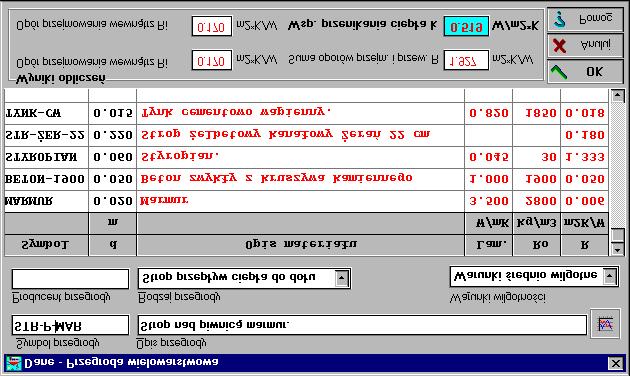Click the k coefficient value 0.519
The image size is (630, 376).
pos(466,27)
